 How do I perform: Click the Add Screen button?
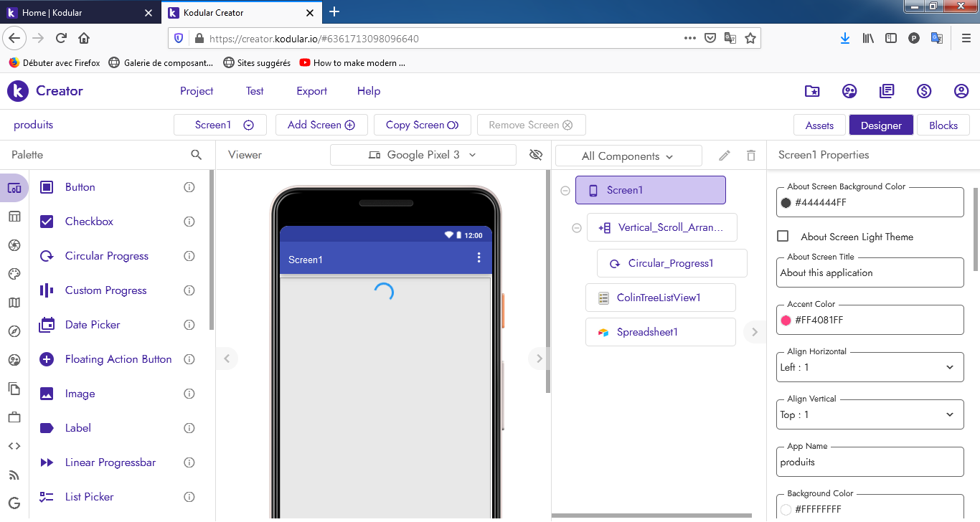pyautogui.click(x=321, y=125)
